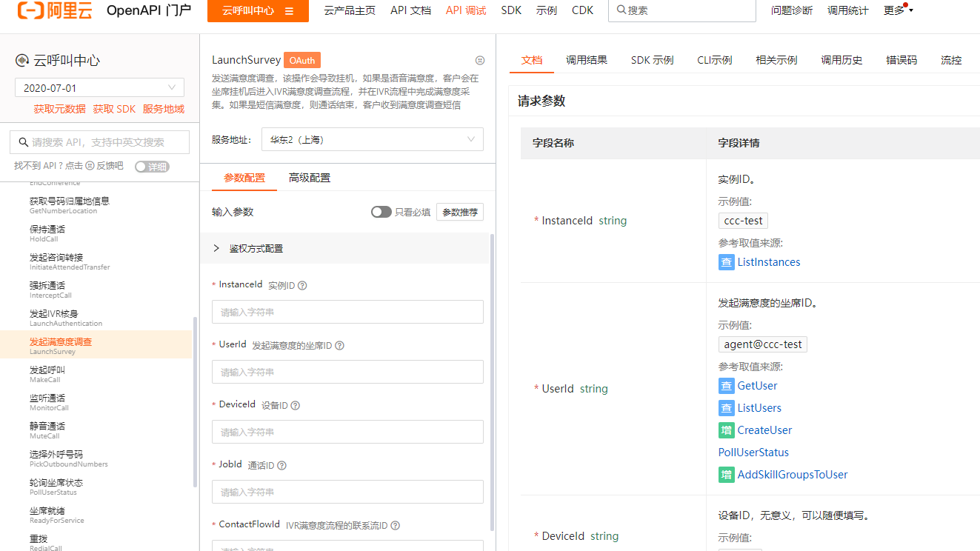Click the top search box
Image resolution: width=980 pixels, height=551 pixels.
[x=682, y=10]
